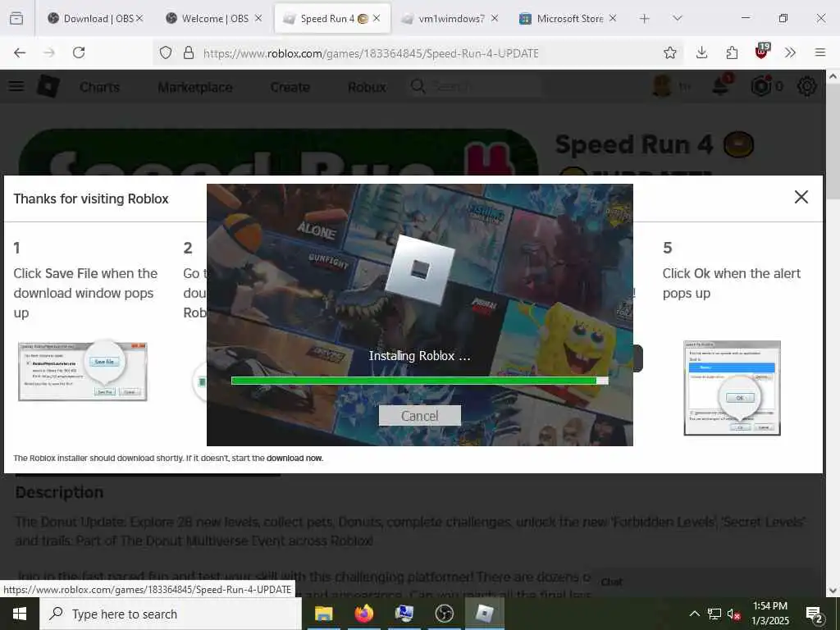Click the Click Ok alert instruction thumbnail
Viewport: 840px width, 630px height.
pyautogui.click(x=732, y=388)
